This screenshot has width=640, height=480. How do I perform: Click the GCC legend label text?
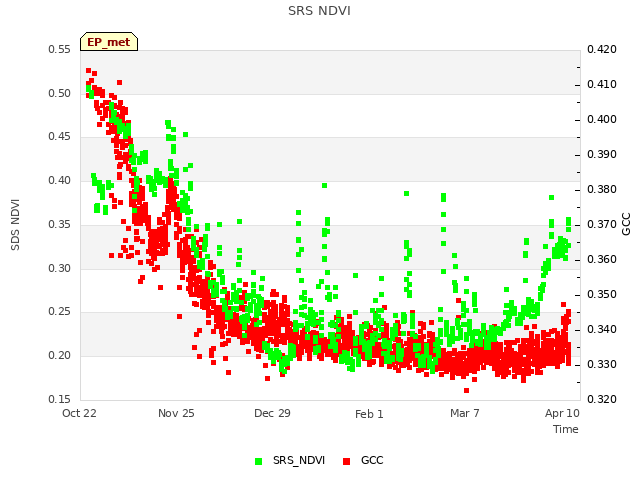click(372, 460)
